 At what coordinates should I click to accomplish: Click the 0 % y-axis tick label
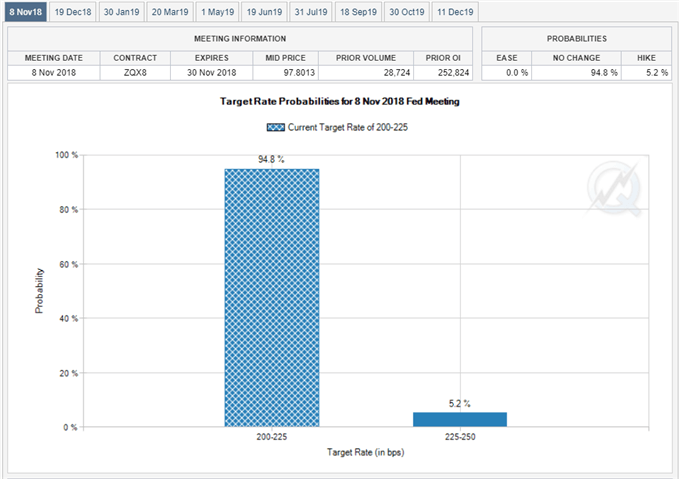tap(70, 427)
